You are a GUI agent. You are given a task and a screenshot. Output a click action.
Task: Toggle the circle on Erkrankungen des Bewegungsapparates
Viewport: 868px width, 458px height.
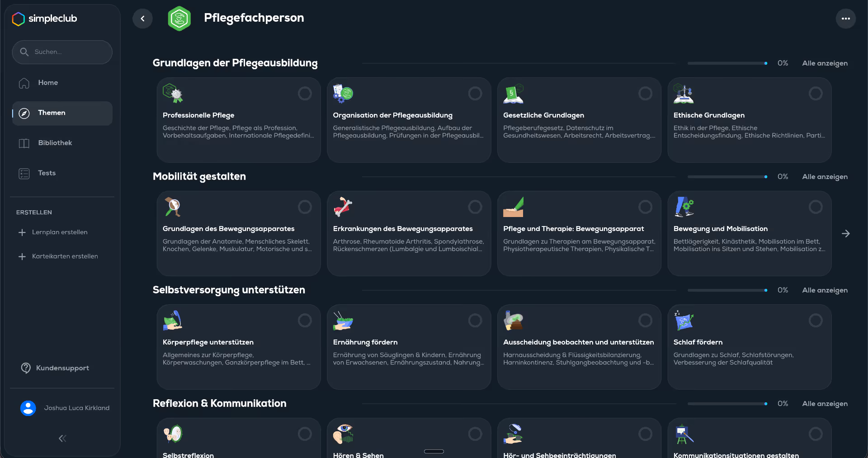click(x=475, y=207)
